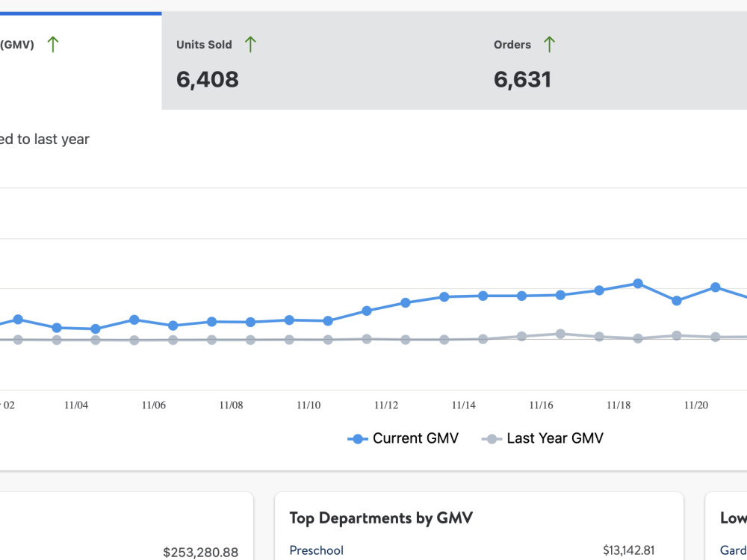Click the 11/04 date axis label
Image resolution: width=747 pixels, height=560 pixels.
click(76, 405)
